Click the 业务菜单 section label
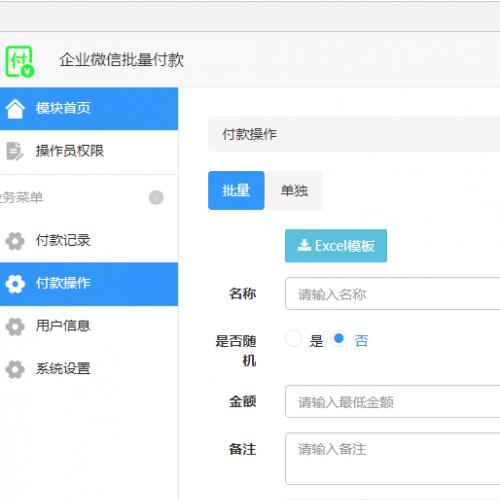The height and width of the screenshot is (500, 500). click(x=21, y=197)
